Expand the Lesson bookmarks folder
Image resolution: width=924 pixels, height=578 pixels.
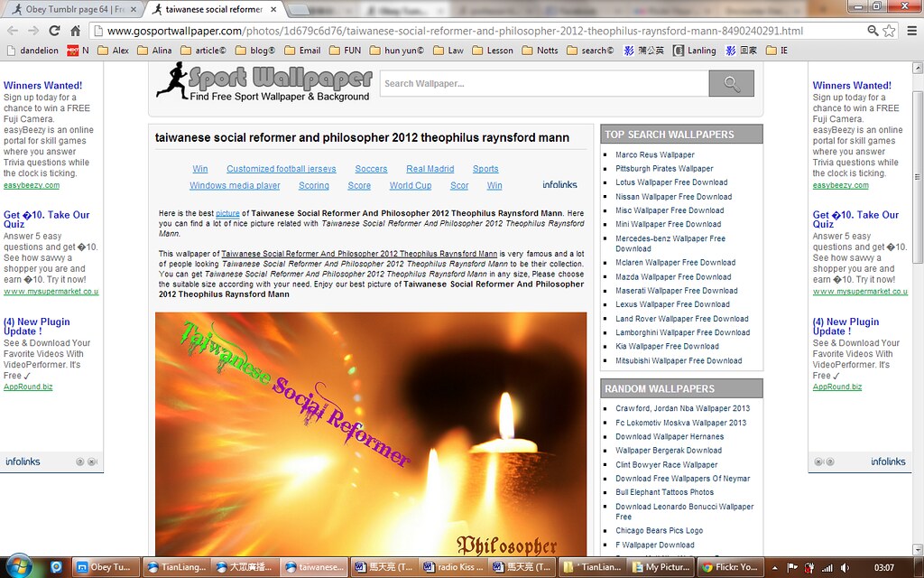click(492, 51)
